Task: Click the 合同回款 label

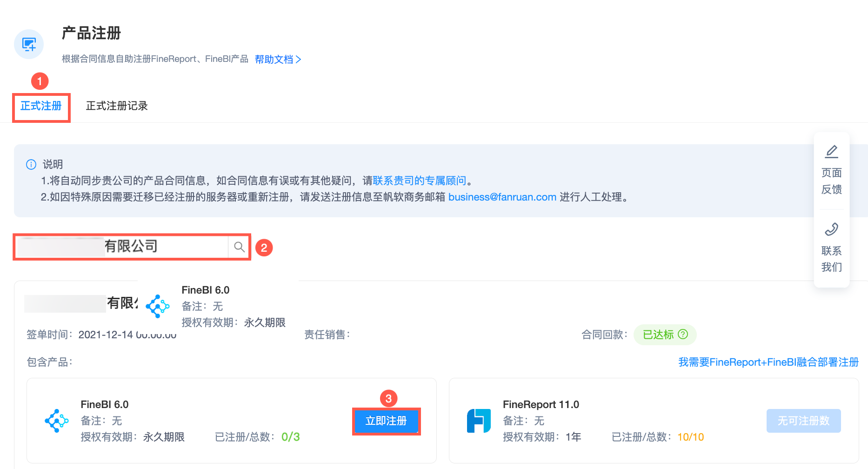Action: pos(604,335)
